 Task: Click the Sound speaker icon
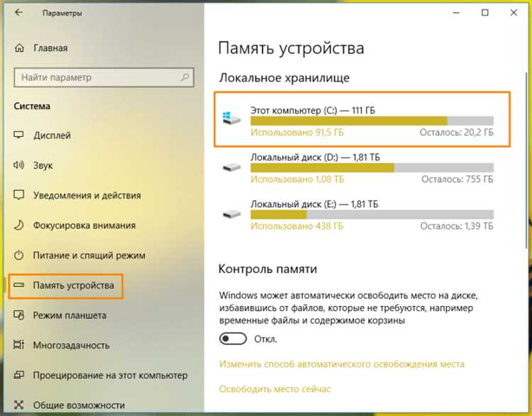[x=18, y=165]
